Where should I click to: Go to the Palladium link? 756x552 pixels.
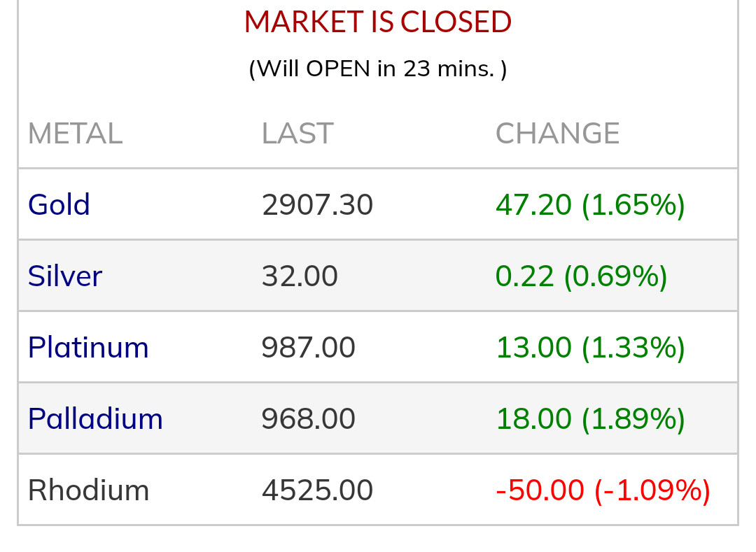95,419
